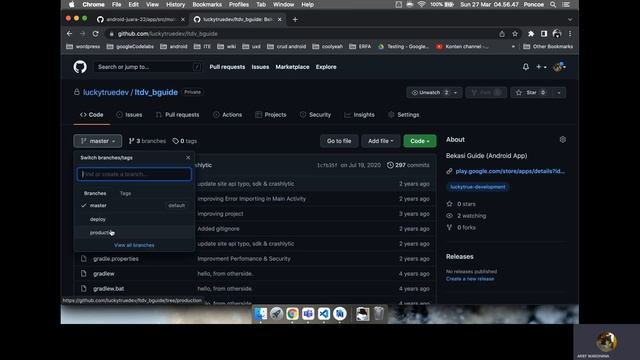Open a new browser tab with plus

(x=295, y=19)
